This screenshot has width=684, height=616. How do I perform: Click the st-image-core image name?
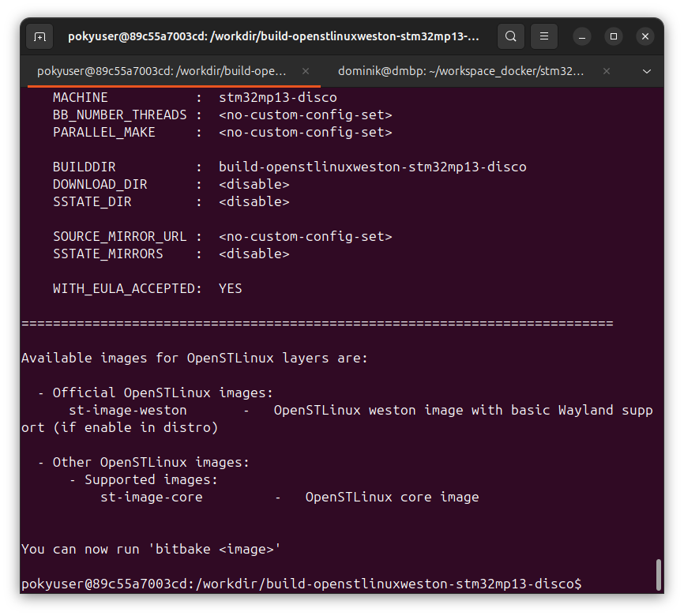pyautogui.click(x=152, y=498)
